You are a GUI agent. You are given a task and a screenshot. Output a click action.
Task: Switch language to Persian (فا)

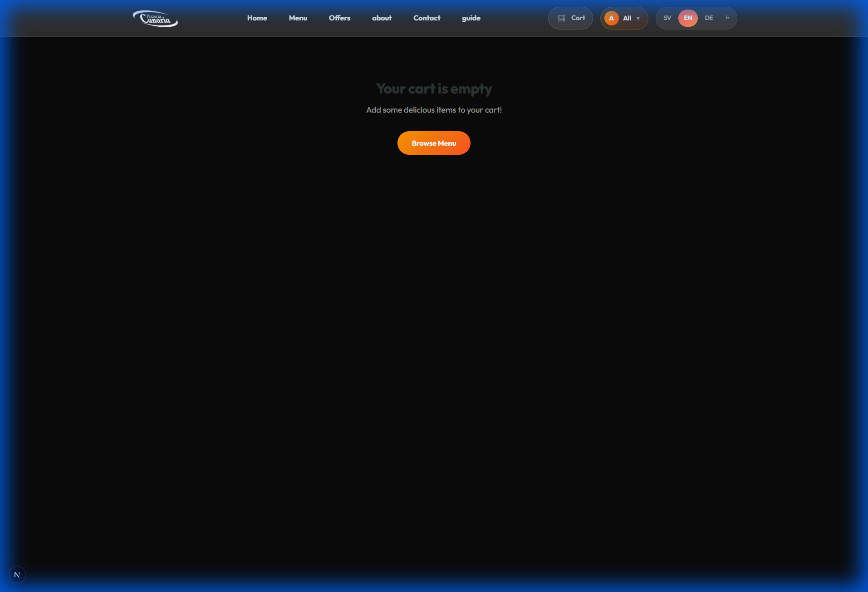tap(727, 18)
